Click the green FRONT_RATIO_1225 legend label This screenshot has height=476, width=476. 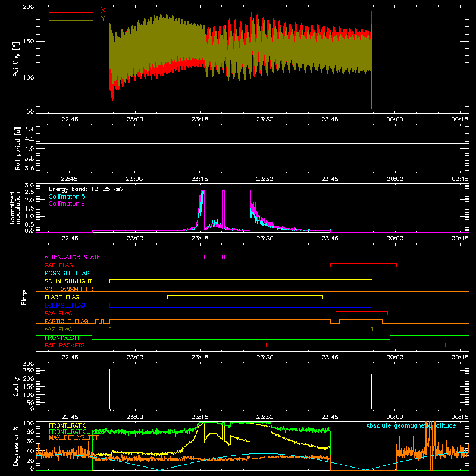click(77, 431)
